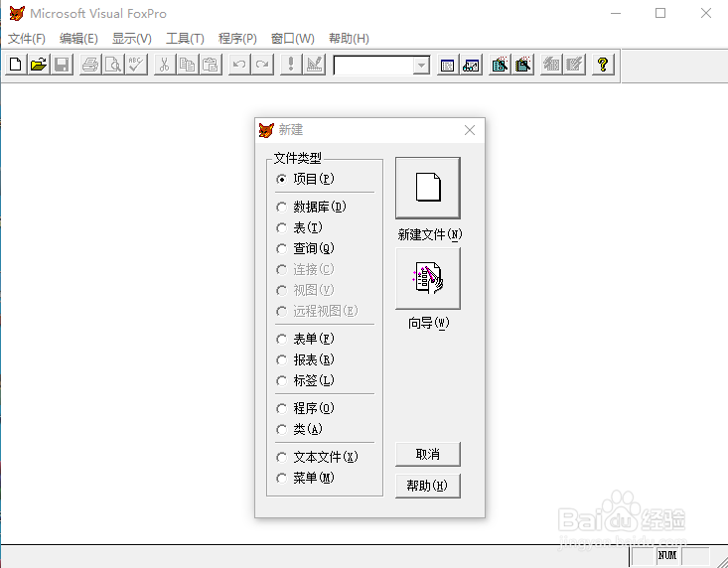This screenshot has height=568, width=728.
Task: Open the Data Session window icon
Action: [471, 64]
